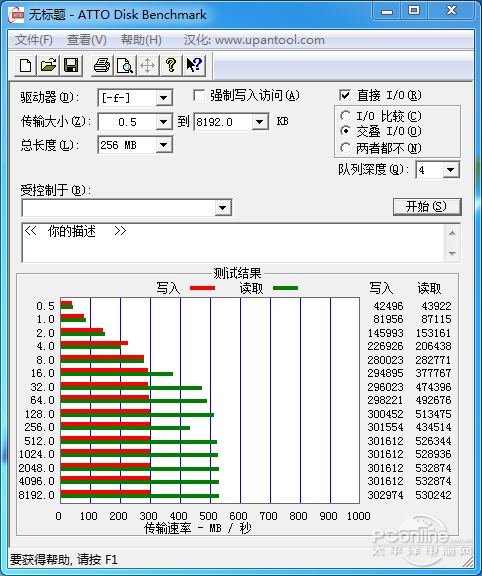Enable the 强制写入访问 checkbox

(199, 96)
